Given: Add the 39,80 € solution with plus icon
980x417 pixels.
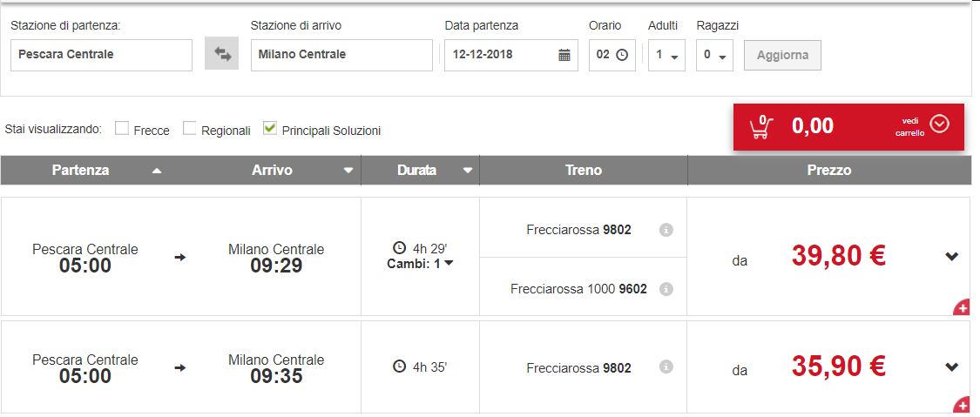Looking at the screenshot, I should 963,308.
